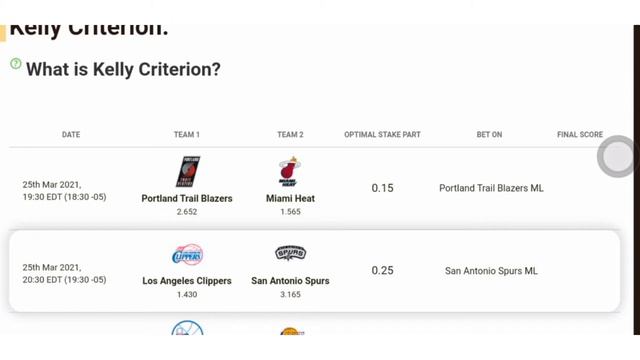
Task: Click the 0.25 optimal stake value
Action: coord(382,271)
